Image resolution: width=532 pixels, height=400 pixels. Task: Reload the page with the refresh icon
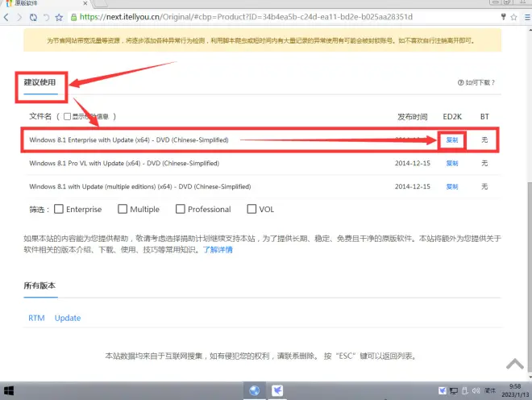click(33, 17)
